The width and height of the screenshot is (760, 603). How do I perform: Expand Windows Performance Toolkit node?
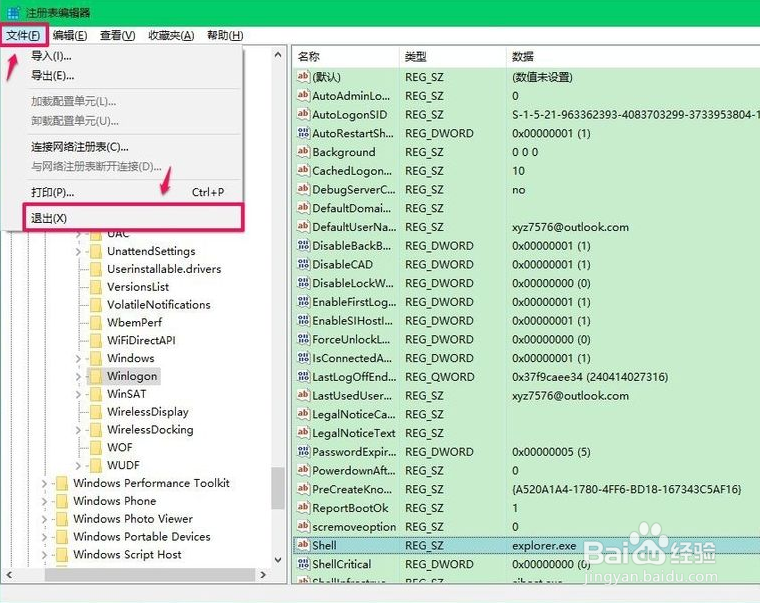click(44, 483)
